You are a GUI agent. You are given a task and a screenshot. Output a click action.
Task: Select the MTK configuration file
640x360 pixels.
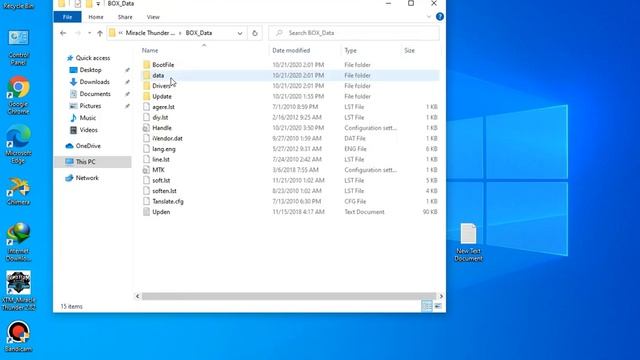(158, 170)
